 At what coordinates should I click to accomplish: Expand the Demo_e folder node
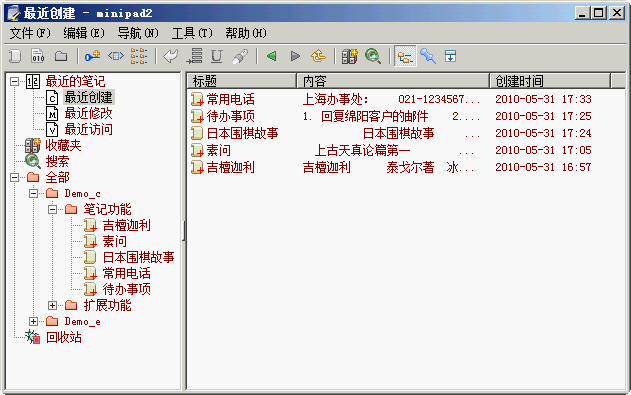[x=33, y=321]
